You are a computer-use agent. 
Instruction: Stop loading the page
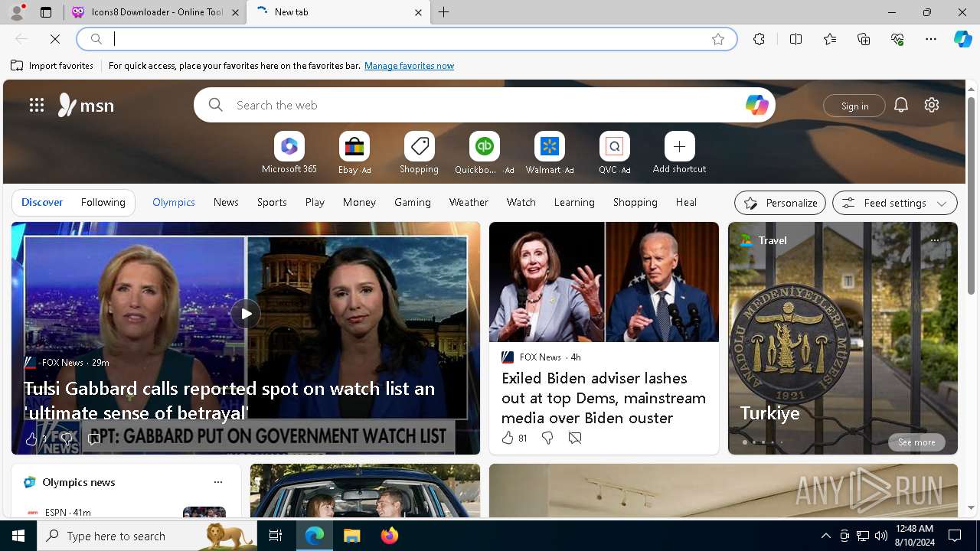(x=55, y=39)
